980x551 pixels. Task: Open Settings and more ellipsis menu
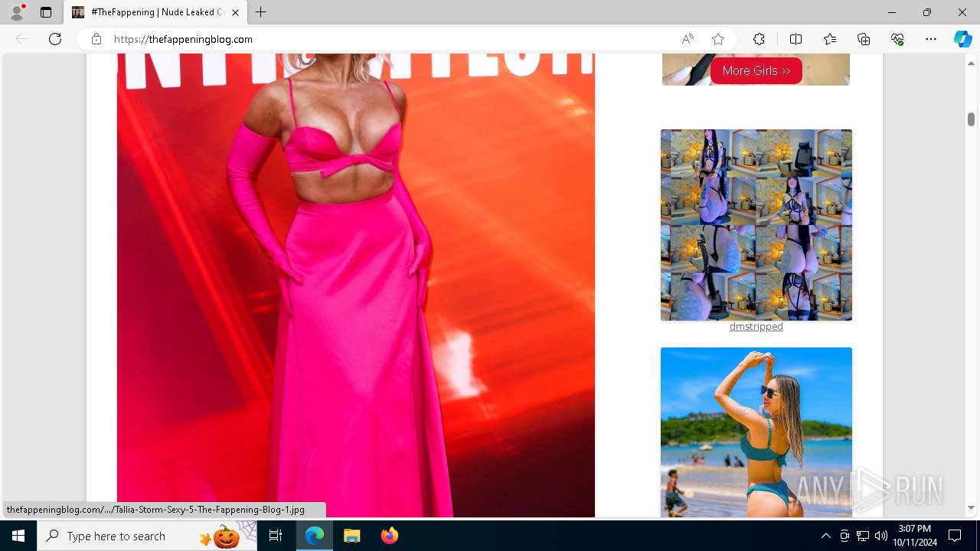(931, 39)
